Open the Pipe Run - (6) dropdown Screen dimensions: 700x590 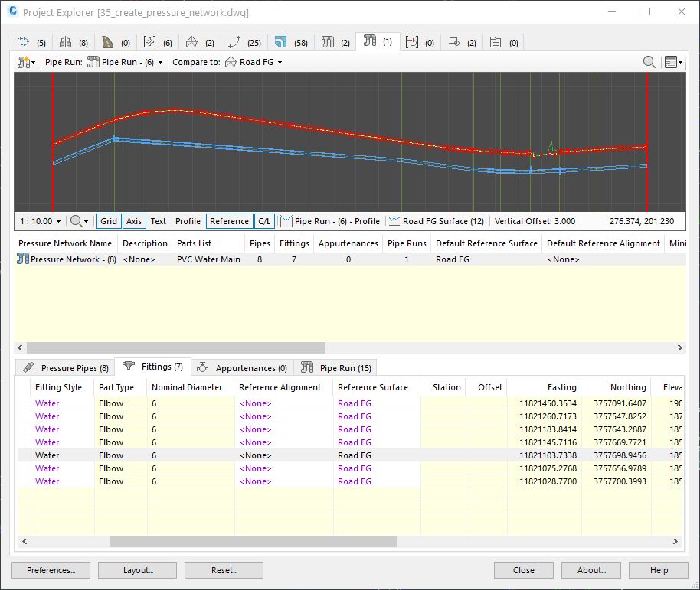coord(126,63)
